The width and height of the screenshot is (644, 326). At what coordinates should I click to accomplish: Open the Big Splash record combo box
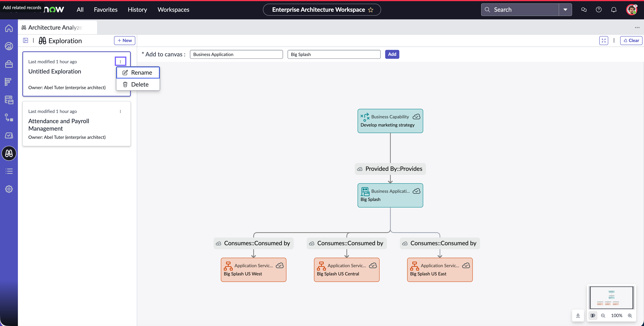click(334, 54)
